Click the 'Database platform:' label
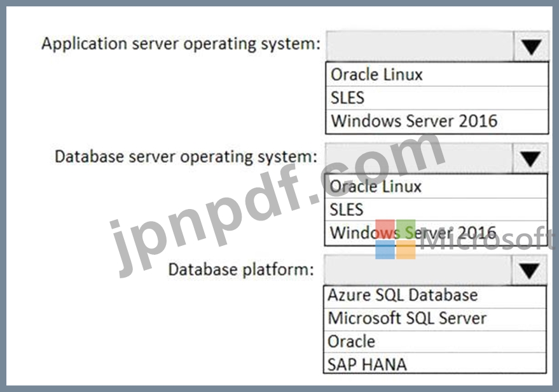Image resolution: width=559 pixels, height=392 pixels. (241, 269)
